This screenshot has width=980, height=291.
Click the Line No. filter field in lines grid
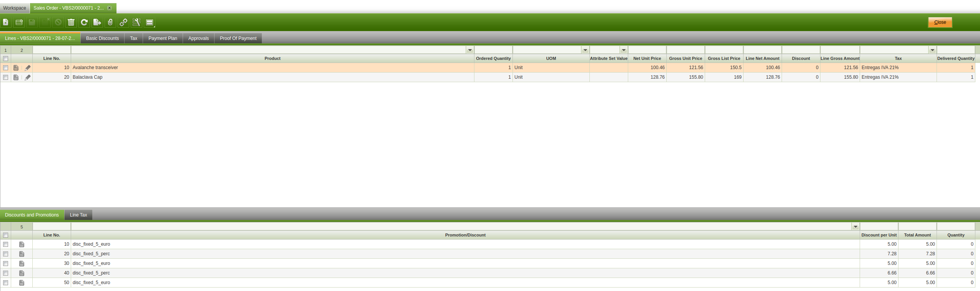point(52,50)
